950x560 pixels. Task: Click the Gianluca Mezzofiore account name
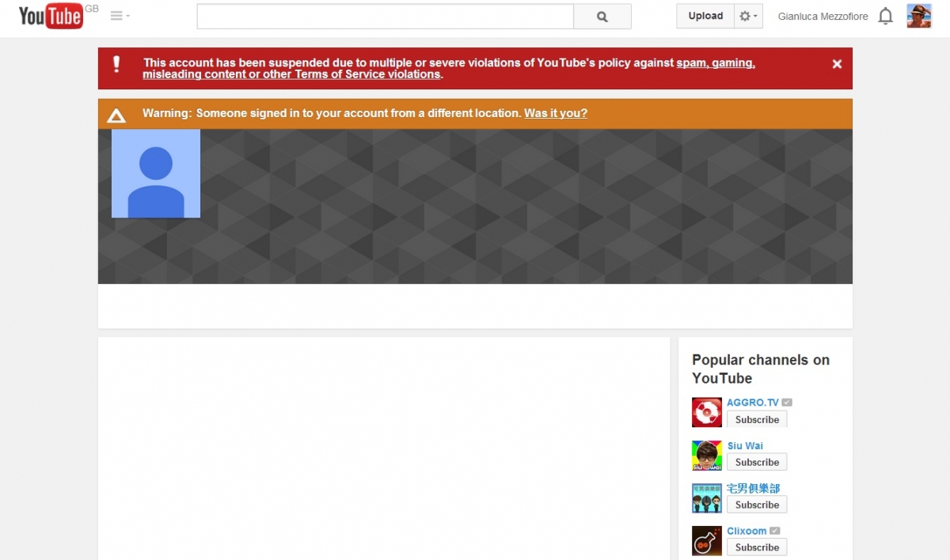coord(823,17)
